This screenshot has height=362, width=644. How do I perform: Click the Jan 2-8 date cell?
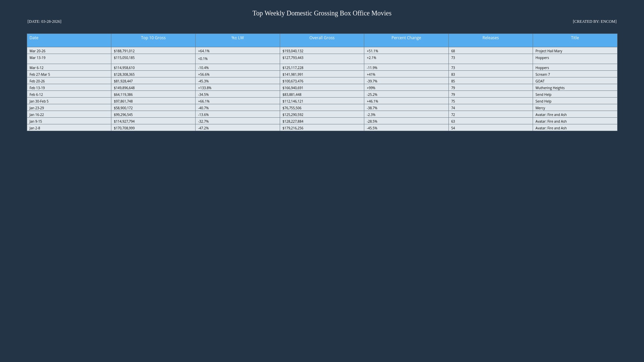click(35, 128)
